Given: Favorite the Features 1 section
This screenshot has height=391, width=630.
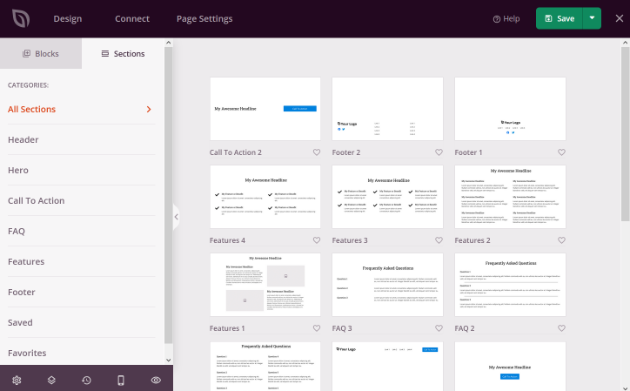Looking at the screenshot, I should pos(317,328).
